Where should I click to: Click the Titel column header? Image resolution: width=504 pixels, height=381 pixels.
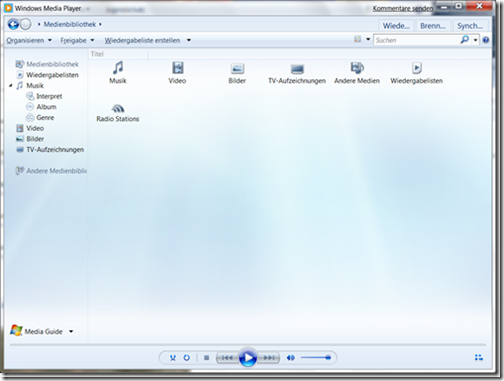click(118, 54)
